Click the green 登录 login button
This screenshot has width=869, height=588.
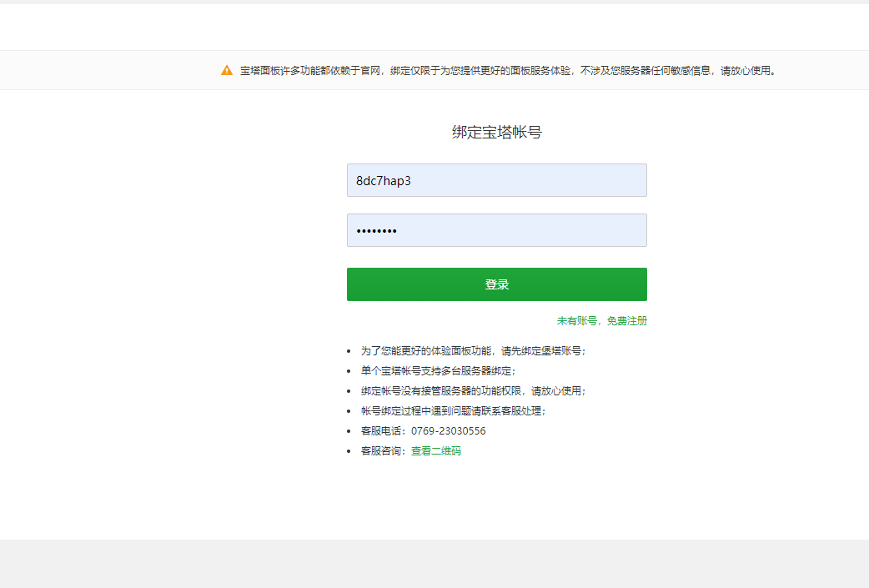(496, 284)
